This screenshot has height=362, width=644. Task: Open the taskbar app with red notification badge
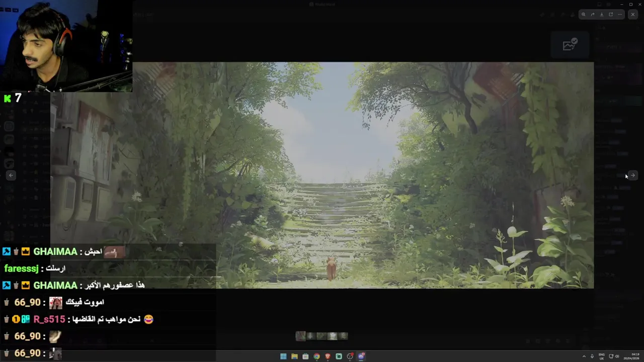tap(350, 356)
